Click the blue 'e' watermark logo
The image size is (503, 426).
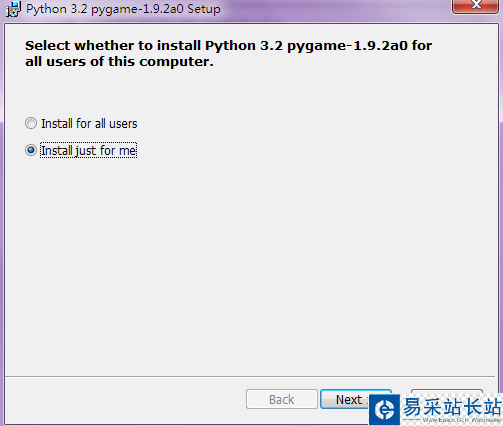[385, 410]
